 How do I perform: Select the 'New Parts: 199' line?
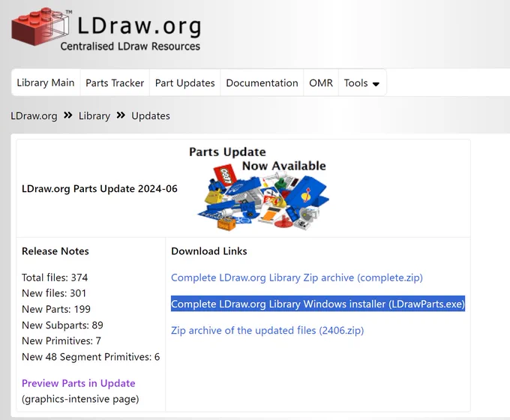[56, 309]
